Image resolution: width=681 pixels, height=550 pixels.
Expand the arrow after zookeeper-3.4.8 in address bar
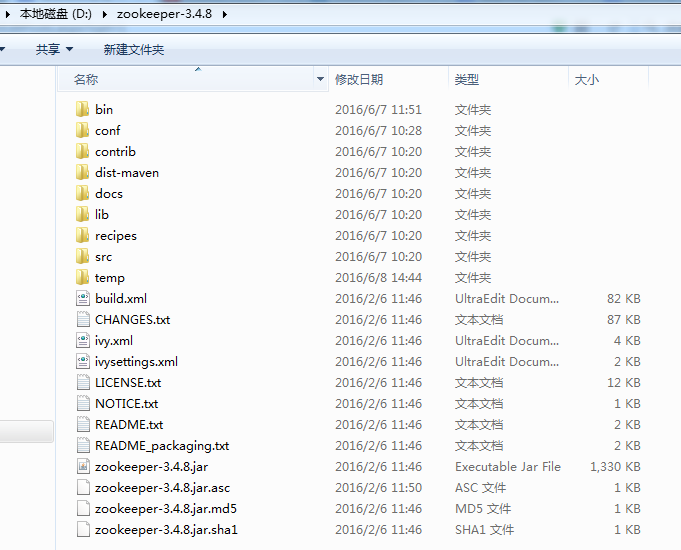pos(225,14)
